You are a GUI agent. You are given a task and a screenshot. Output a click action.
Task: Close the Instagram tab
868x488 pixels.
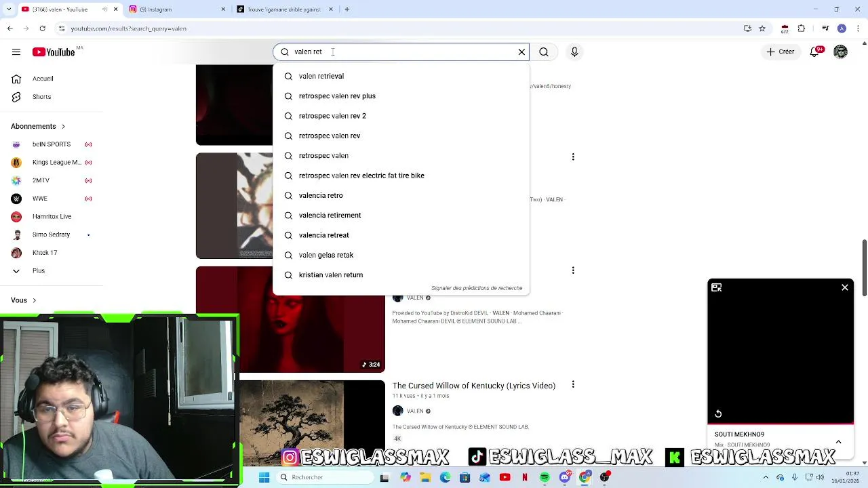coord(223,9)
